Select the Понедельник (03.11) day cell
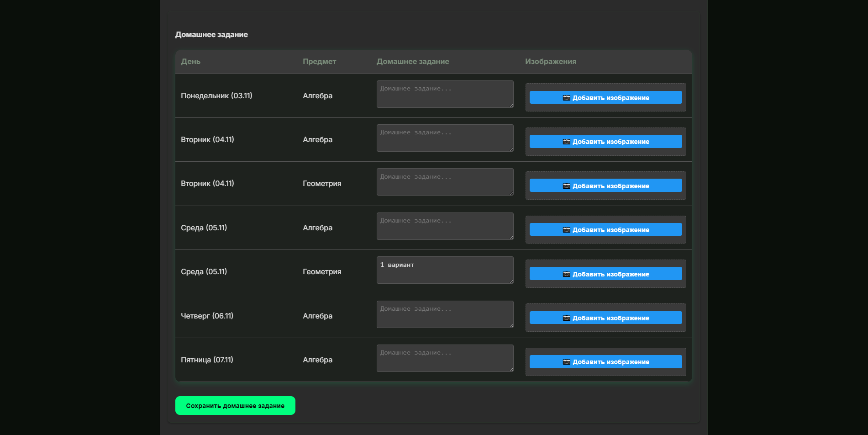This screenshot has height=435, width=868. 216,95
